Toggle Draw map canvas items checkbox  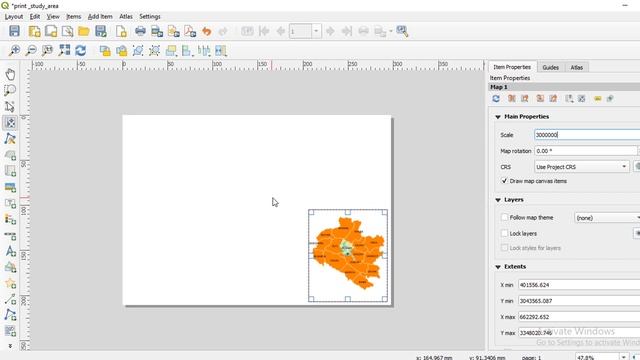pyautogui.click(x=504, y=181)
